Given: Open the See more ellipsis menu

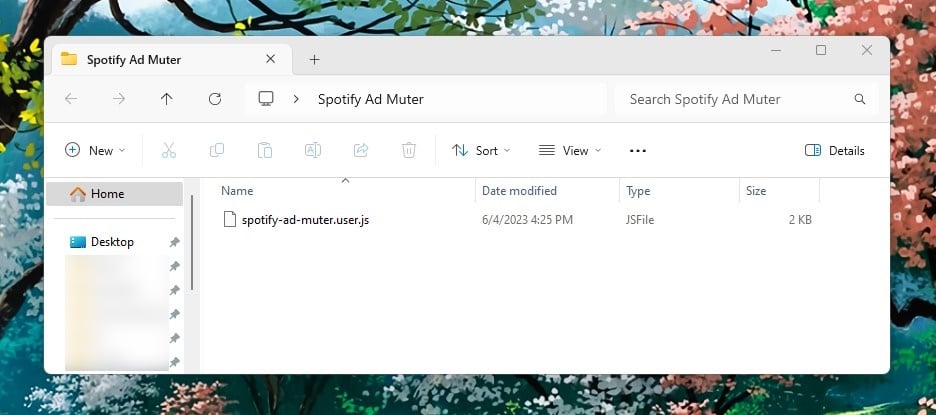Looking at the screenshot, I should tap(638, 150).
